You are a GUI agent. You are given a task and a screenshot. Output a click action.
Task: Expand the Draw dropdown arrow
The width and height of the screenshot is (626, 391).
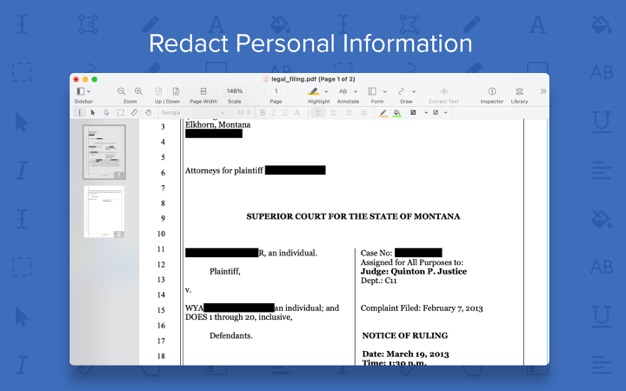coord(414,91)
